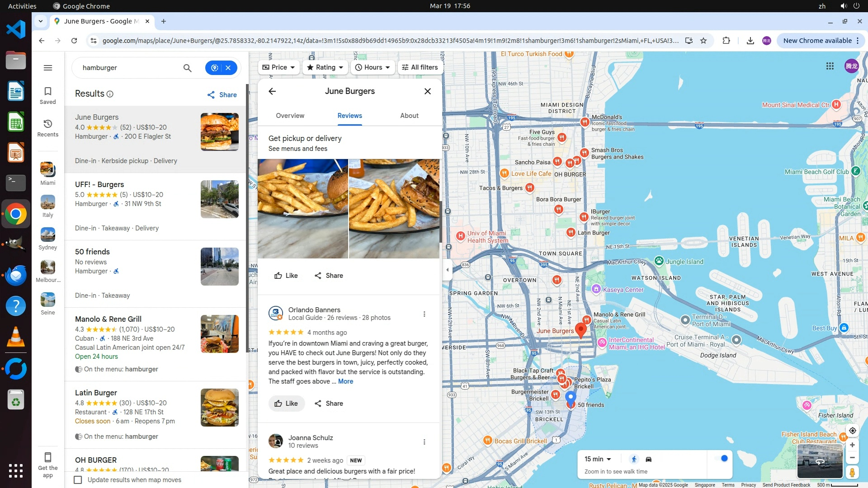Open more options for Orlando Banners review
This screenshot has height=488, width=868.
(424, 314)
